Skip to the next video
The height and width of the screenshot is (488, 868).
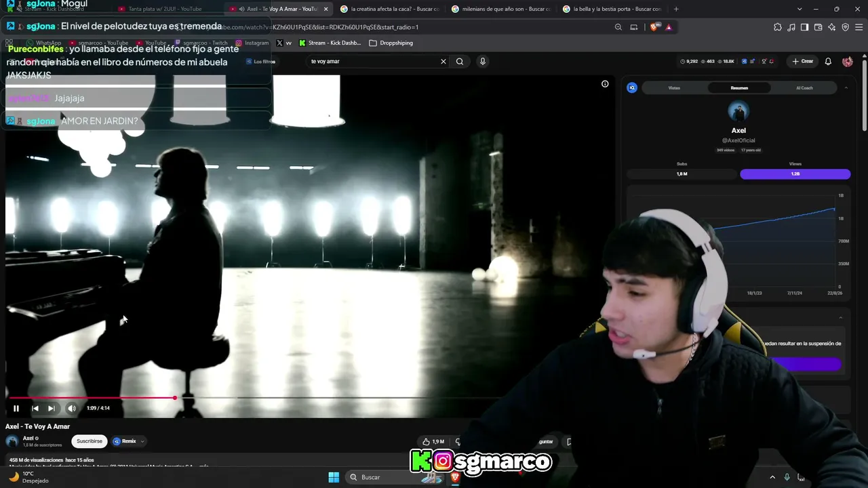click(52, 408)
